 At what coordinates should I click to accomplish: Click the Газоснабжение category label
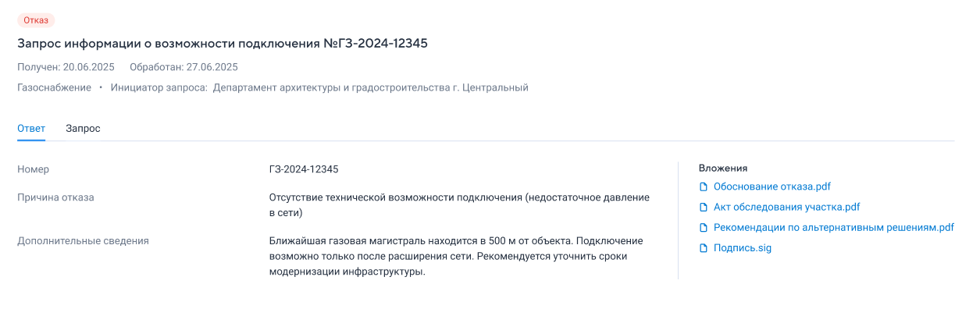coord(54,87)
